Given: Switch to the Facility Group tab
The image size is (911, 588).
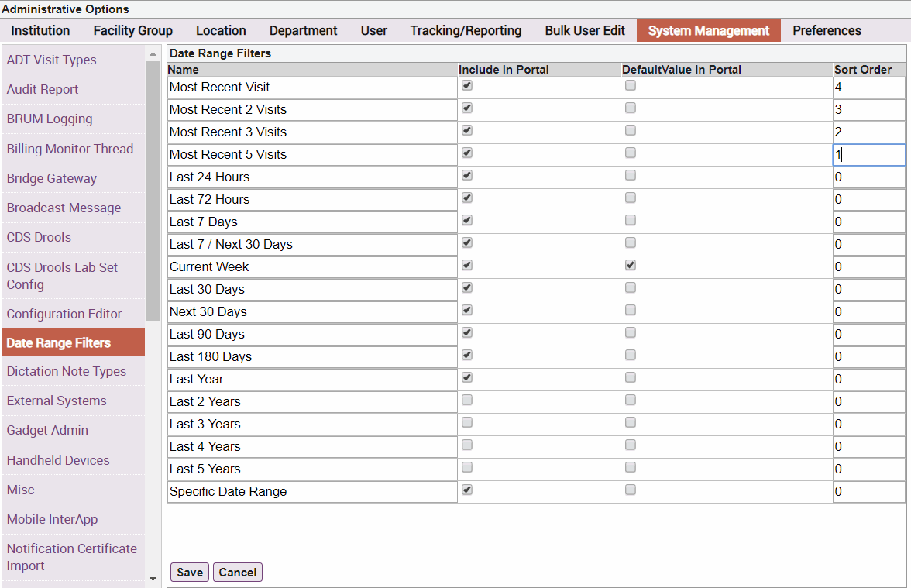Looking at the screenshot, I should [133, 30].
